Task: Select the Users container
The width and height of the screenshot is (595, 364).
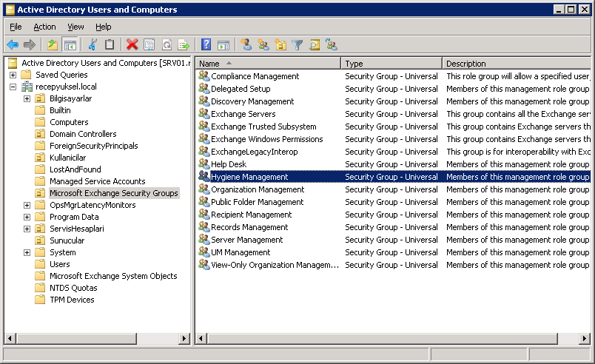Action: point(60,264)
